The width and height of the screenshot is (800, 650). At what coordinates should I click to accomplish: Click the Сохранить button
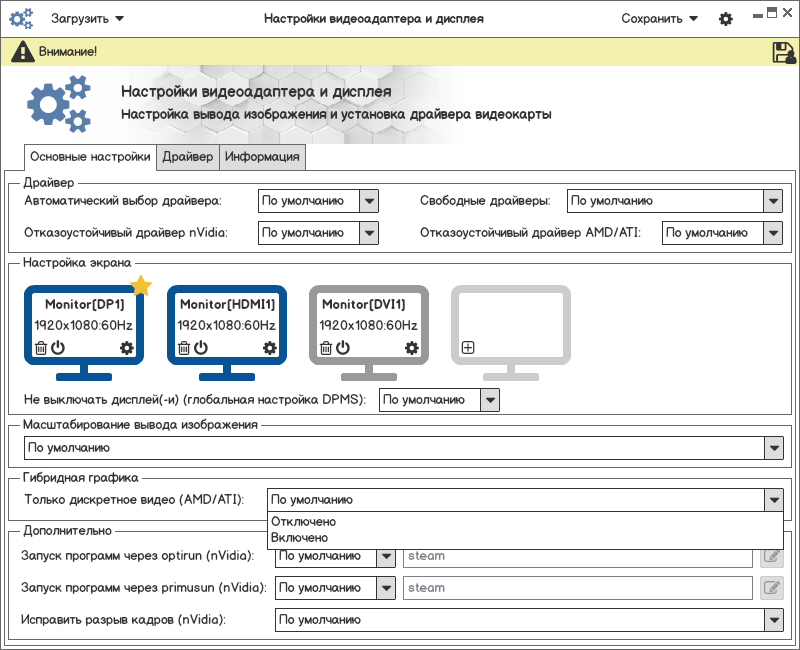tap(659, 19)
